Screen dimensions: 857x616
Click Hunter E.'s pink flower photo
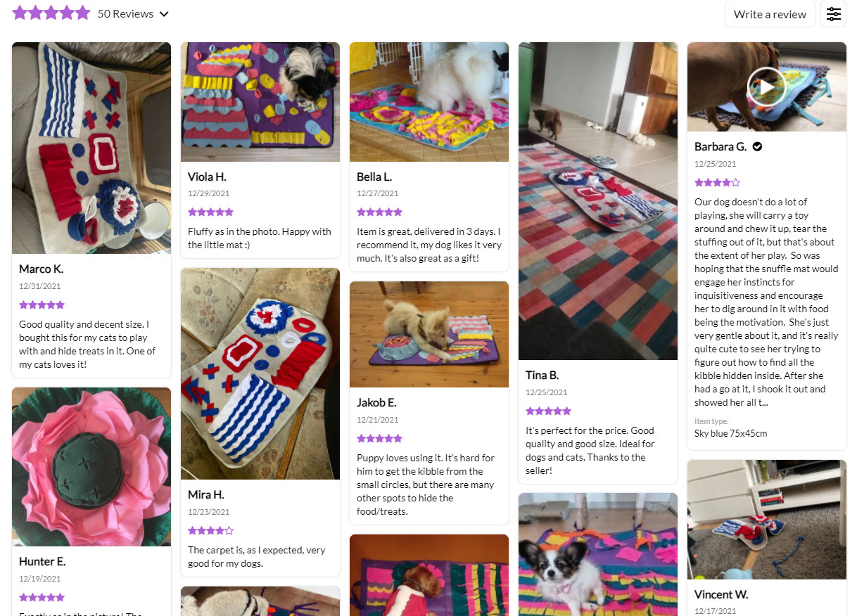click(x=91, y=466)
